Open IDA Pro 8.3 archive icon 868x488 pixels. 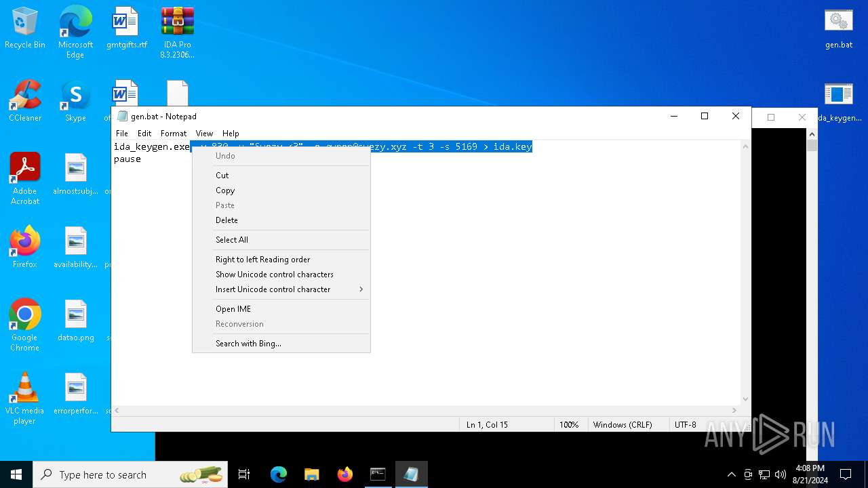tap(177, 33)
